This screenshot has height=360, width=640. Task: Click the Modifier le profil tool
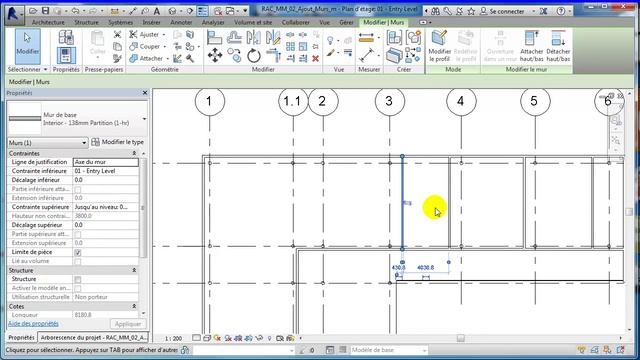click(x=440, y=46)
